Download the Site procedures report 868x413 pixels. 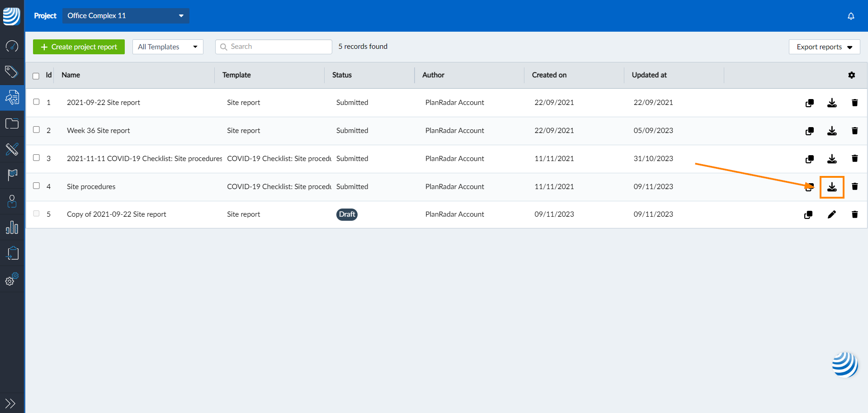832,187
